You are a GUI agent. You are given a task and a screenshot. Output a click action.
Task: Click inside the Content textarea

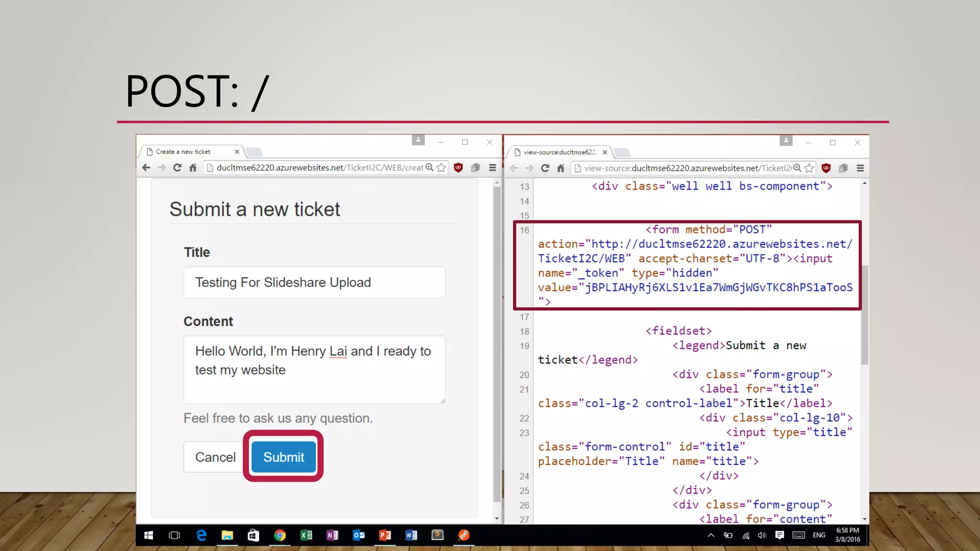click(314, 369)
